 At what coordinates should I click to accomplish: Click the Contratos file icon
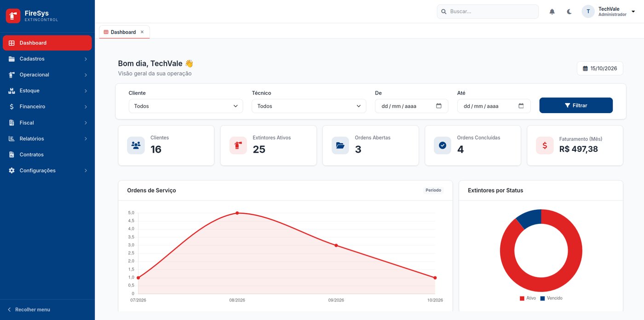pos(11,154)
